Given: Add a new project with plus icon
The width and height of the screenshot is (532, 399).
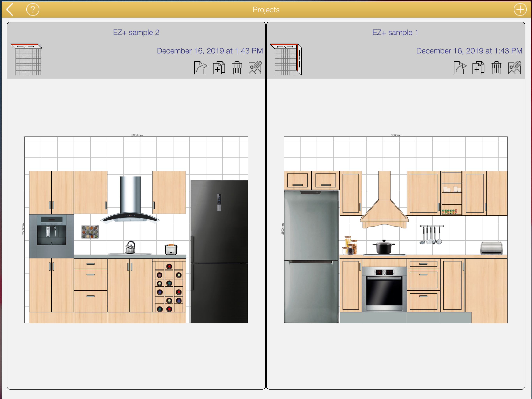Looking at the screenshot, I should coord(520,10).
